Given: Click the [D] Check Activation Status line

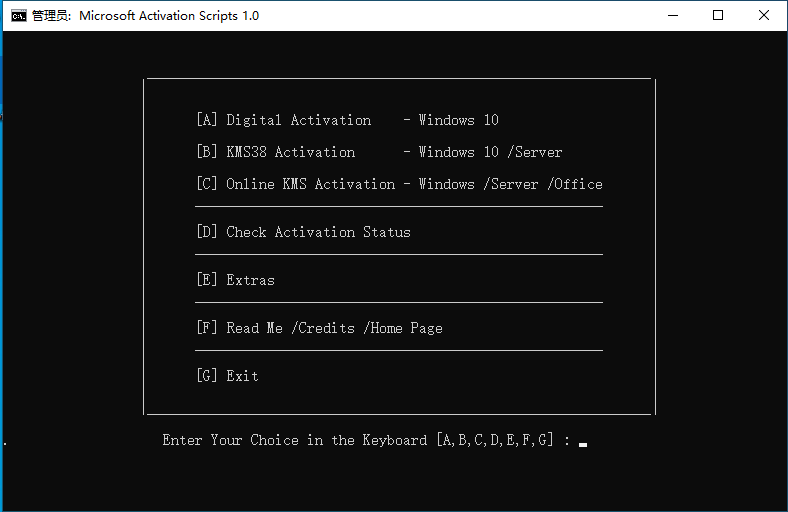Looking at the screenshot, I should point(304,232).
